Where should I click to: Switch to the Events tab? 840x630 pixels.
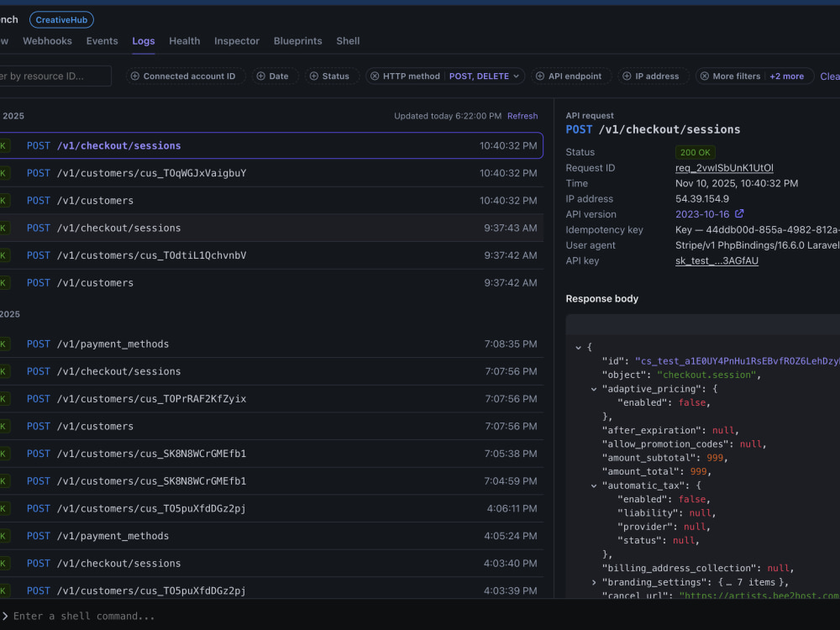pyautogui.click(x=102, y=40)
